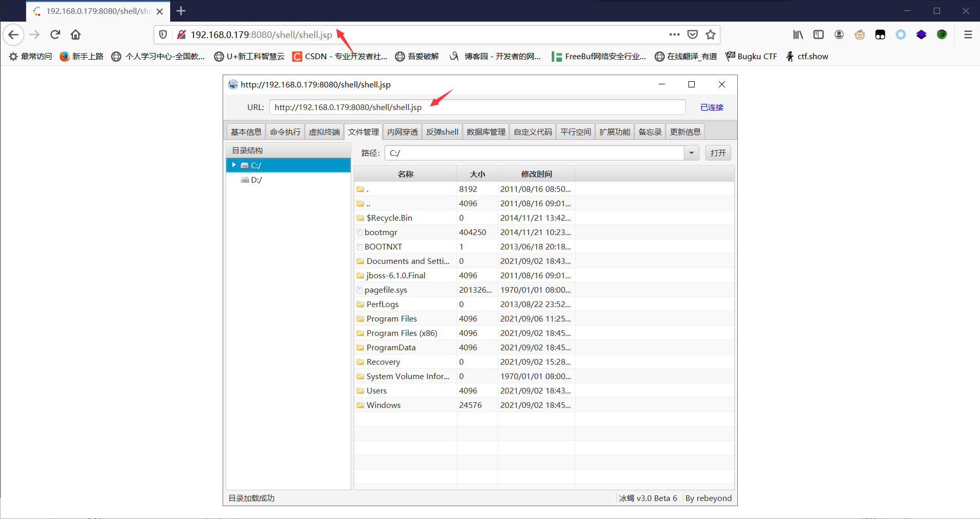Screen dimensions: 980x519
Task: Open the Firefox hamburger menu
Action: [x=968, y=34]
